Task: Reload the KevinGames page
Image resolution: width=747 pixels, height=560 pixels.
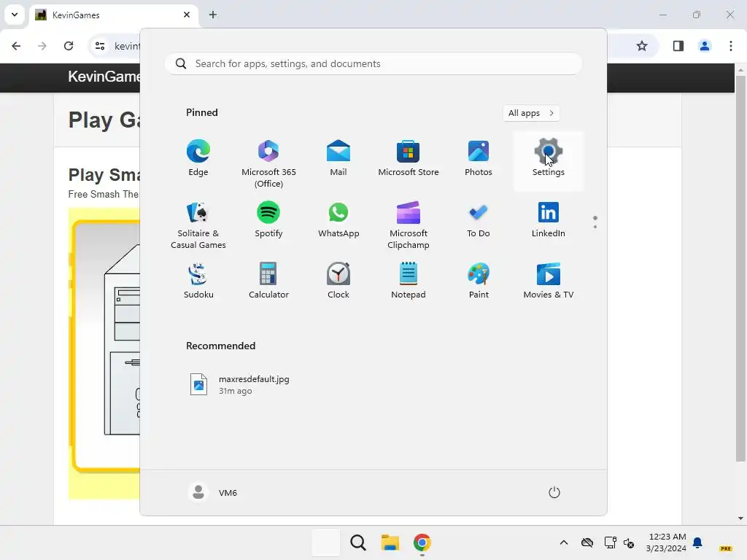Action: (69, 46)
